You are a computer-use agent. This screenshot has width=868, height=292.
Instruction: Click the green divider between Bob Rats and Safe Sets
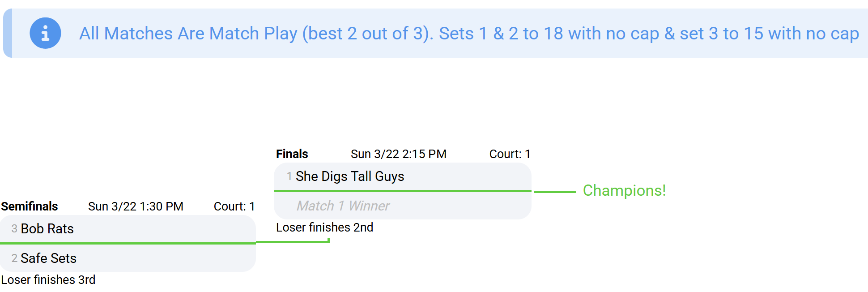[128, 243]
